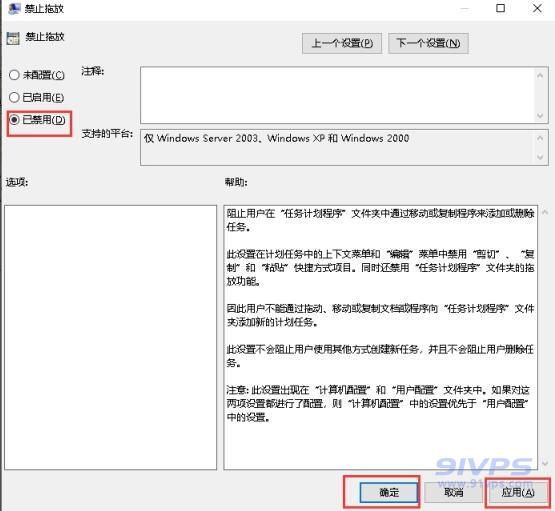This screenshot has width=555, height=511.
Task: Click the help panel scroll down arrow
Action: point(545,463)
